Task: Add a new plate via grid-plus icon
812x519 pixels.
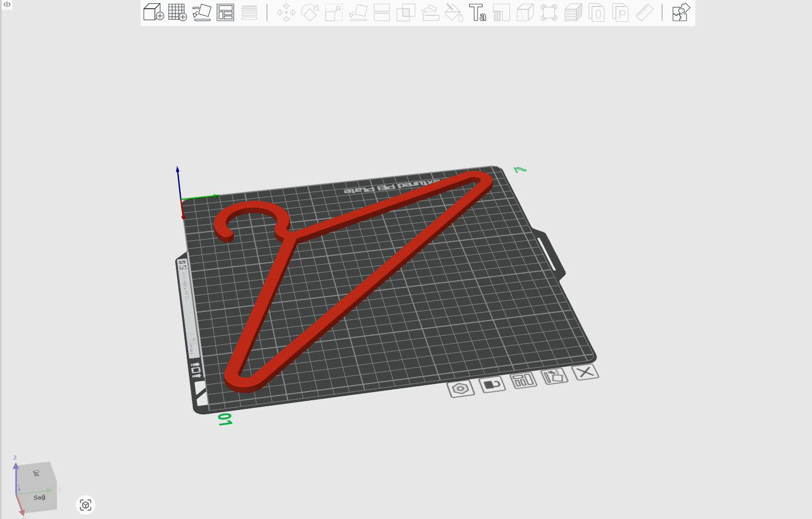Action: [x=177, y=12]
